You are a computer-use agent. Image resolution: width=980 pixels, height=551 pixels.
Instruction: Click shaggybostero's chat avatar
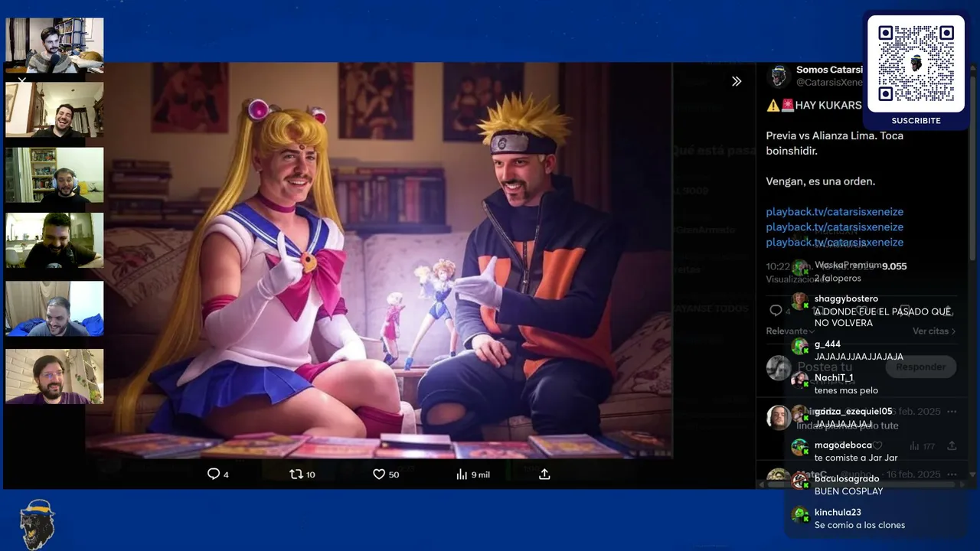tap(800, 301)
